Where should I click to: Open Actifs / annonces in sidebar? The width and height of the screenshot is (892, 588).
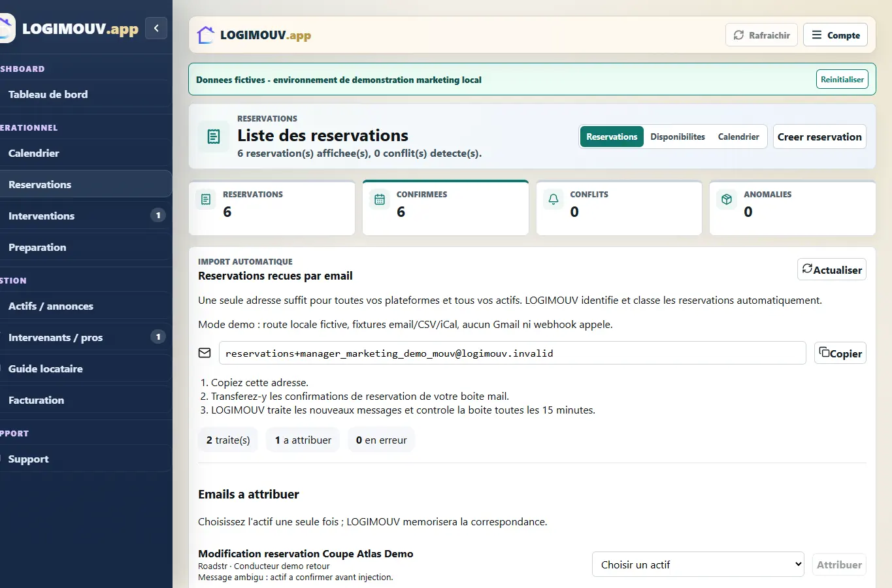(85, 306)
